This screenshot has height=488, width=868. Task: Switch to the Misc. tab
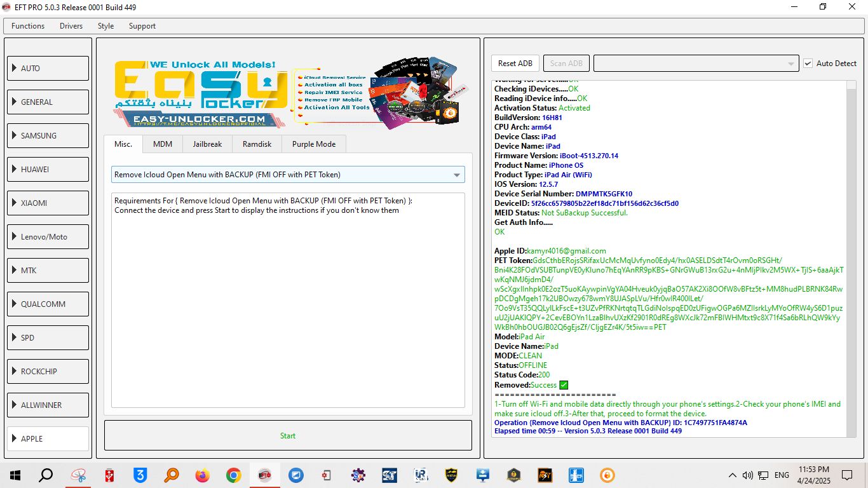pyautogui.click(x=123, y=144)
